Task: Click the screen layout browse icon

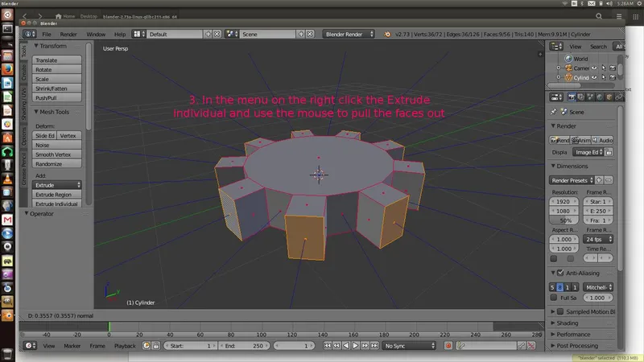Action: 138,35
